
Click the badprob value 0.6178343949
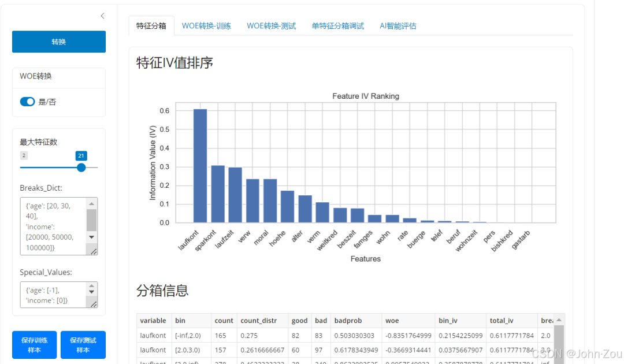(356, 350)
